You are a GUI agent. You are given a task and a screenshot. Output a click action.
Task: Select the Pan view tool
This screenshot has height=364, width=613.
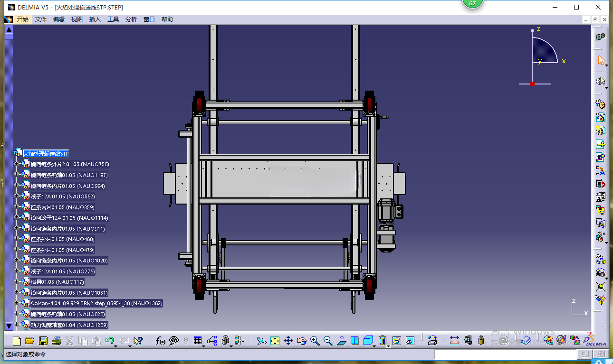tap(288, 340)
